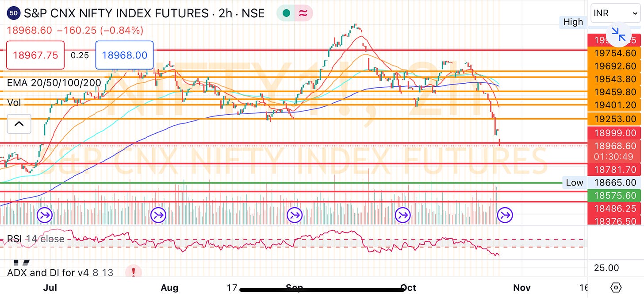Screen dimensions: 644x298
Task: Tap the Low marker label
Action: [575, 182]
